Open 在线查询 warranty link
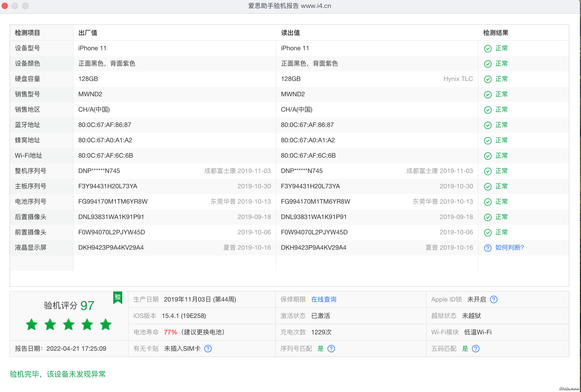Viewport: 581px width, 392px height. (324, 299)
